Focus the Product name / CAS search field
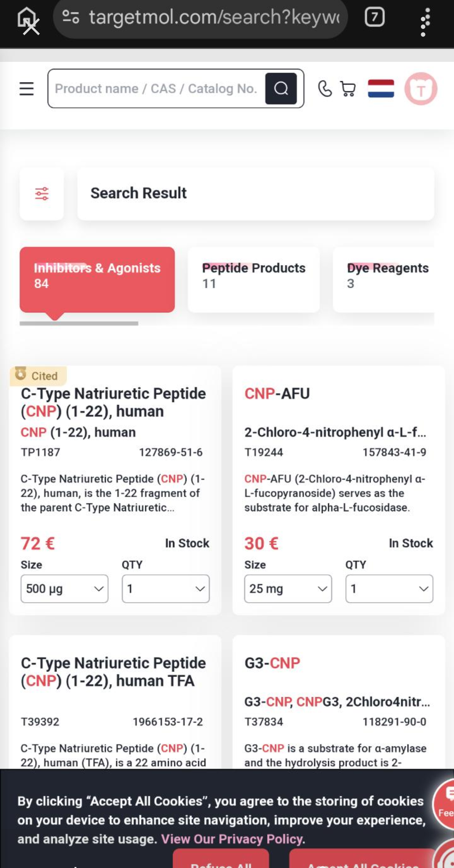 156,89
